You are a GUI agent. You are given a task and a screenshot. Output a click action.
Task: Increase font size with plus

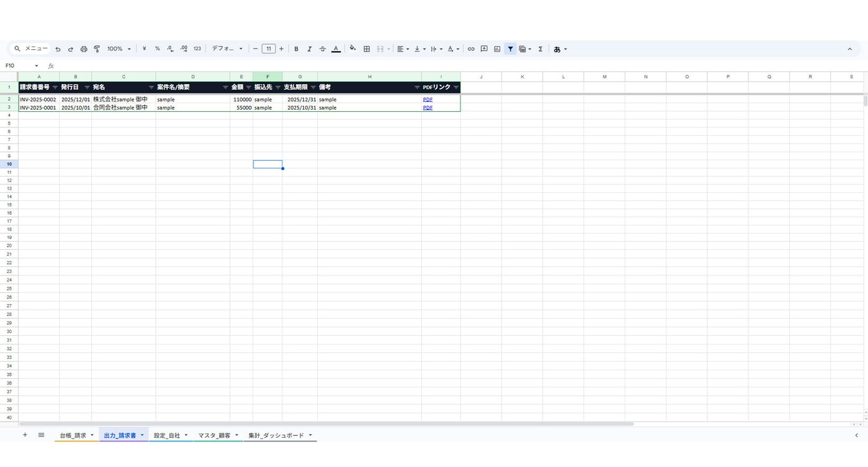click(281, 49)
